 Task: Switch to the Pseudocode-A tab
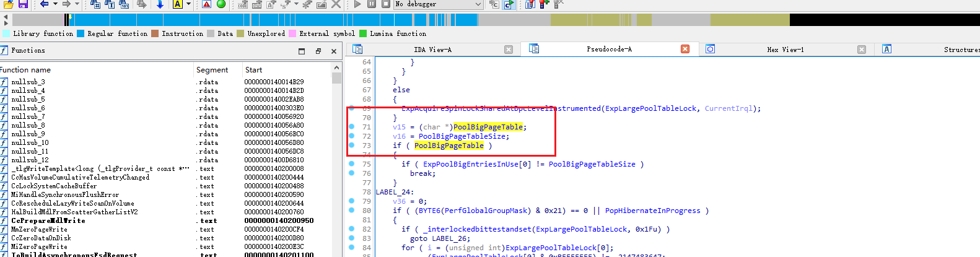609,50
